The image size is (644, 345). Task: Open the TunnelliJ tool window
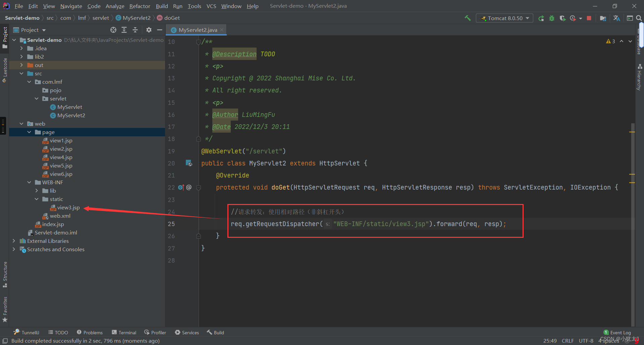(26, 332)
